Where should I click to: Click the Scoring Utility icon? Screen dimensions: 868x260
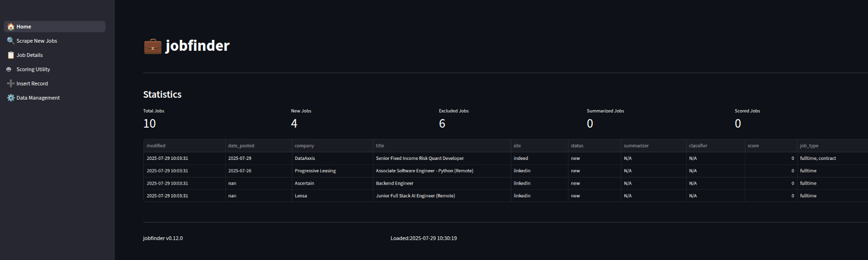tap(9, 69)
